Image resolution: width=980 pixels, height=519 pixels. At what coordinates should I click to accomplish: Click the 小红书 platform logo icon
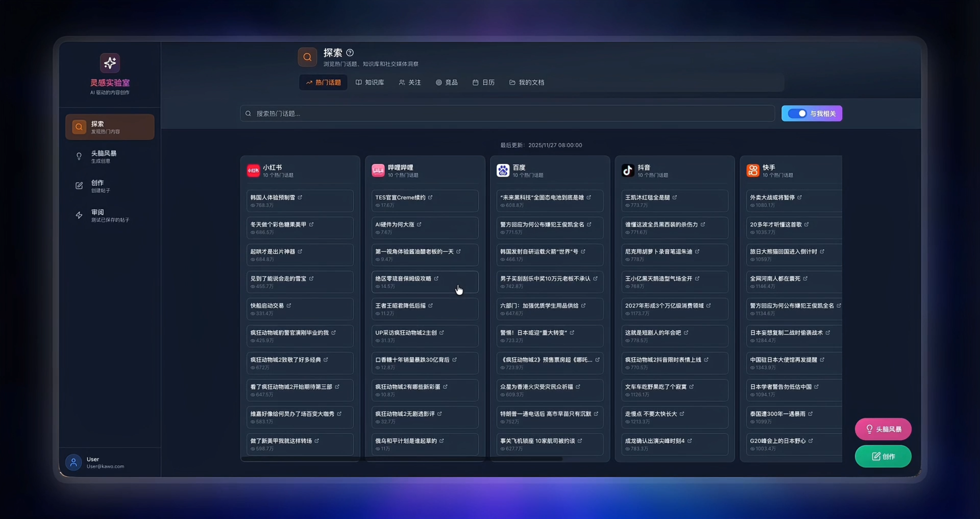click(x=253, y=171)
